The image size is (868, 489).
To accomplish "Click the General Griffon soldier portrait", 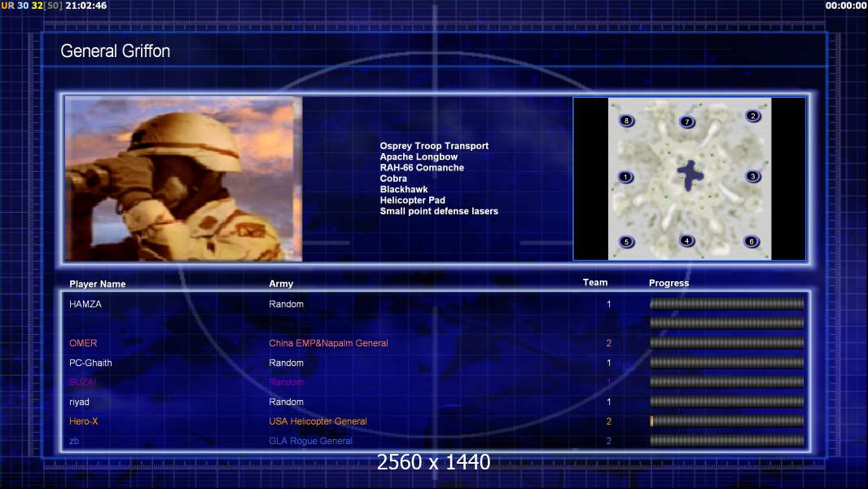I will coord(183,178).
